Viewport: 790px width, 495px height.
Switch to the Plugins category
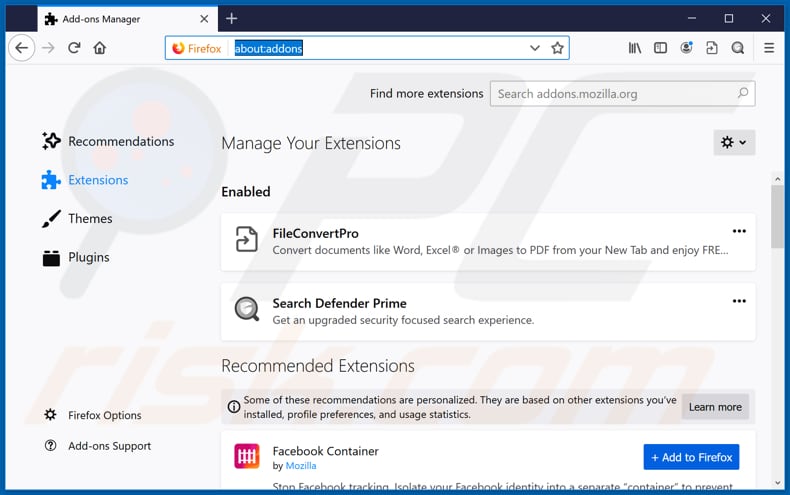pos(76,258)
